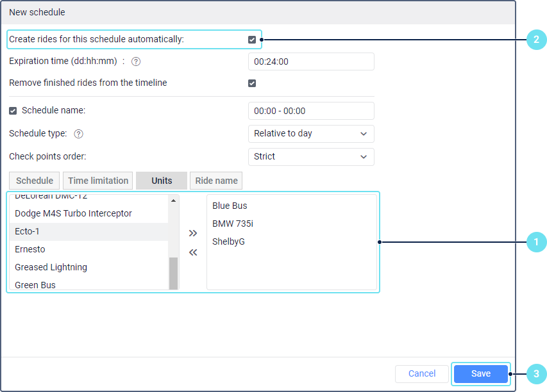Open the Time limitation tab
Viewport: 547px width, 392px height.
(99, 181)
